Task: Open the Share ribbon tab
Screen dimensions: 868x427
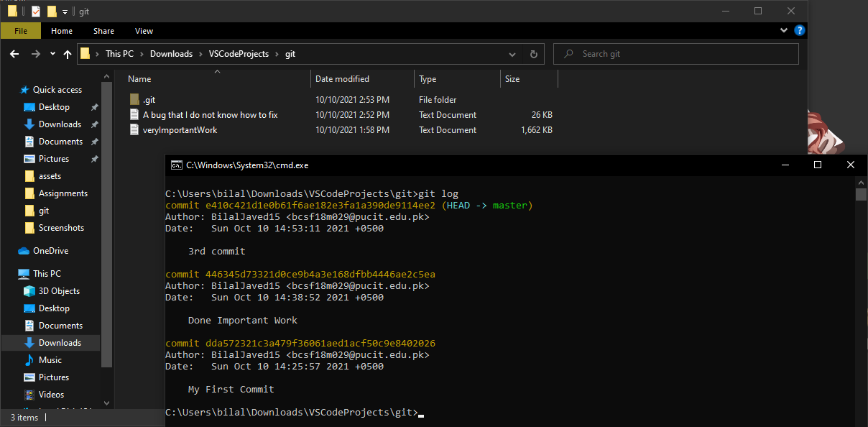Action: (103, 31)
